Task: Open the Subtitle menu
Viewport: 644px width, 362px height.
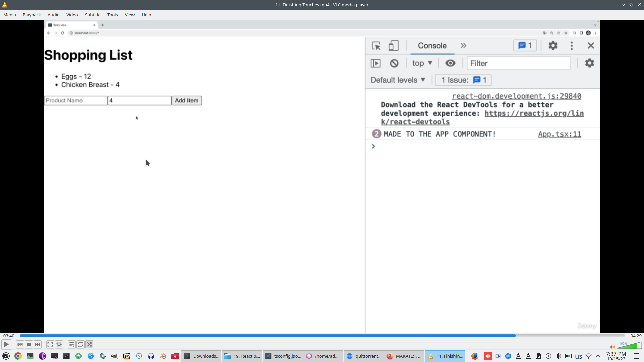Action: click(92, 15)
